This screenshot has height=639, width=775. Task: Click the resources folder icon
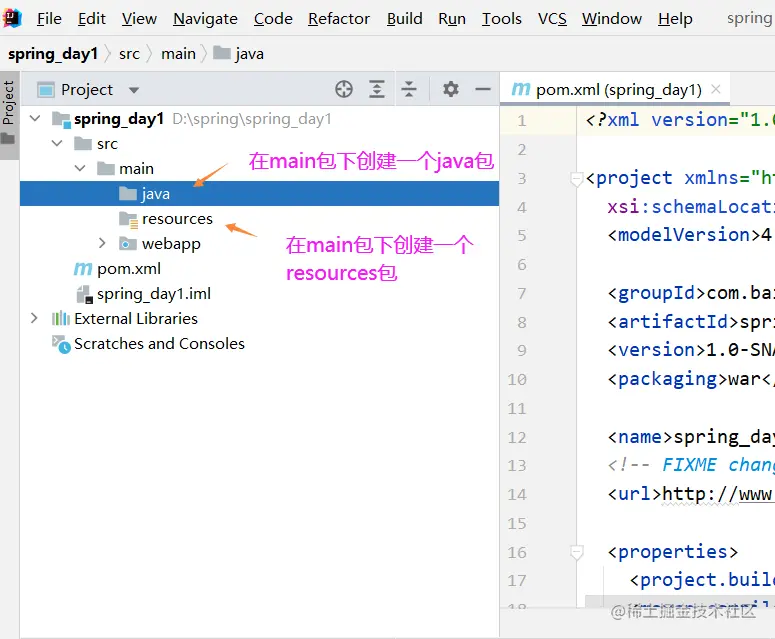tap(129, 219)
